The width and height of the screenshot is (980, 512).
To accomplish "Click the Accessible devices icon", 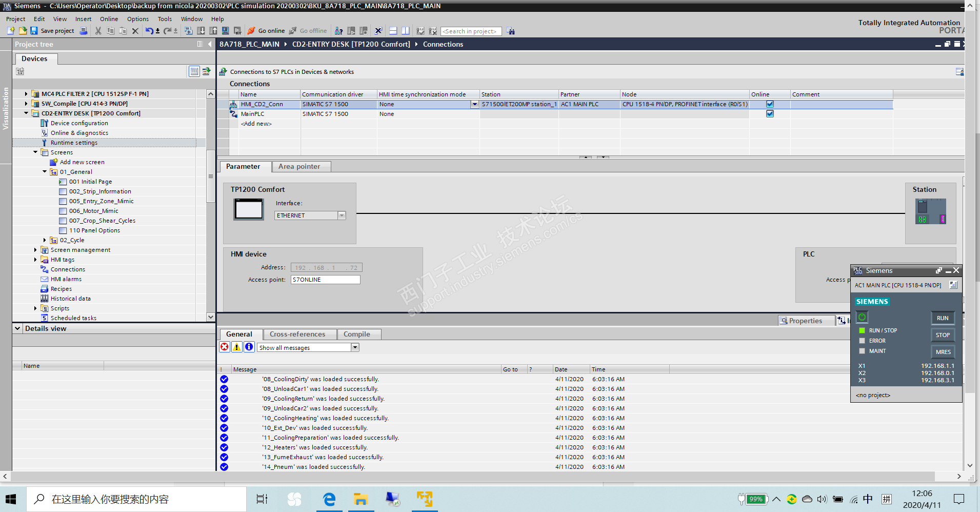I will (338, 31).
